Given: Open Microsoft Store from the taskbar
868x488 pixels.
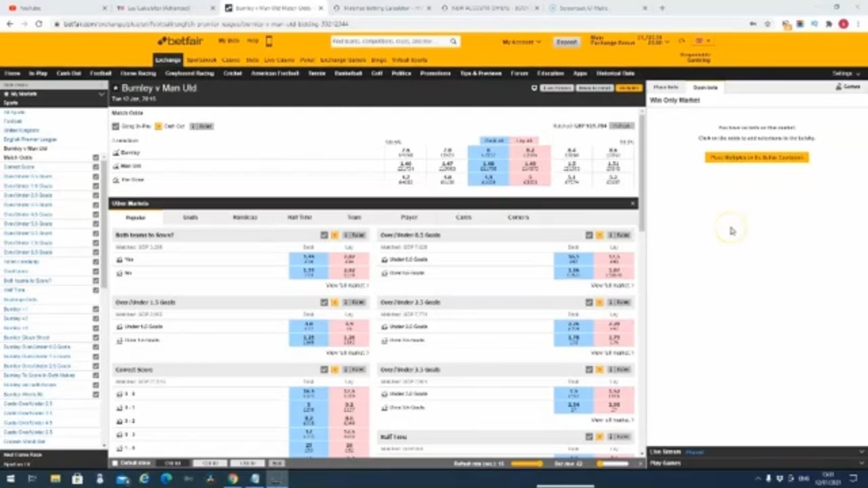Looking at the screenshot, I should pos(77,479).
